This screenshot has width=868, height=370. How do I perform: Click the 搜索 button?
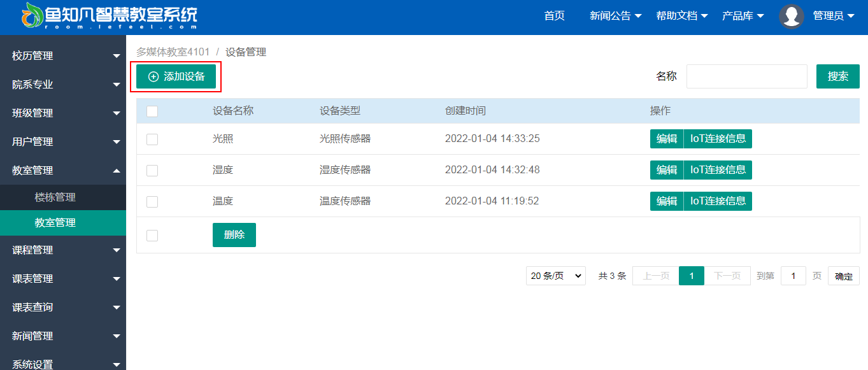point(838,76)
